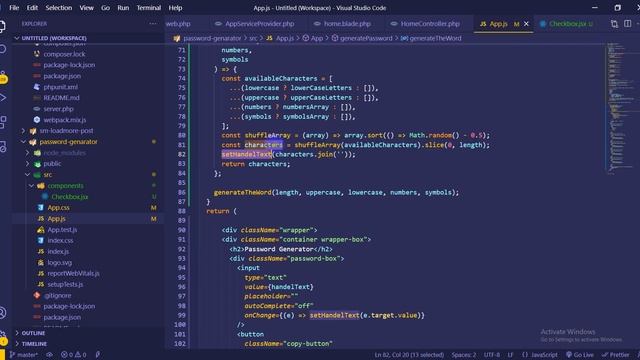Open the Source Control view icon
The height and width of the screenshot is (360, 640).
2,76
